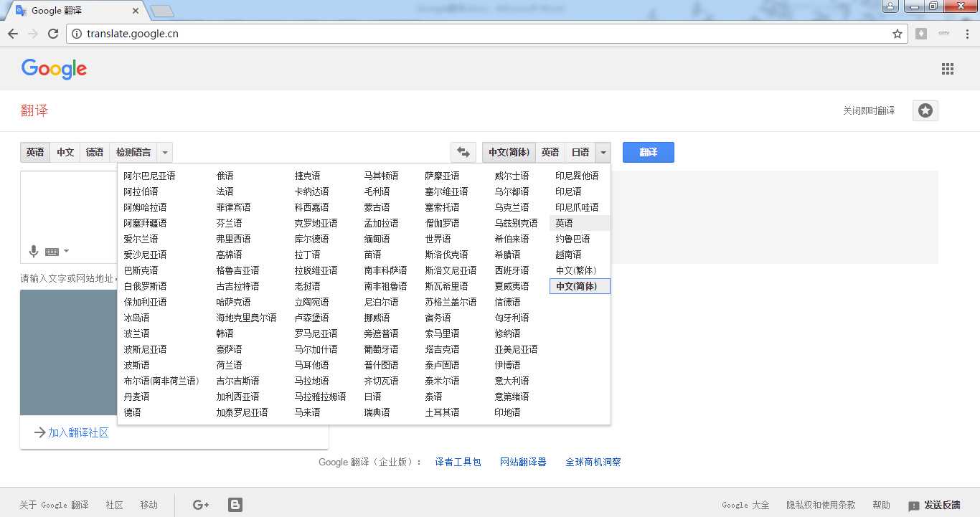The height and width of the screenshot is (517, 980).
Task: Select target language 日语 button
Action: 580,152
